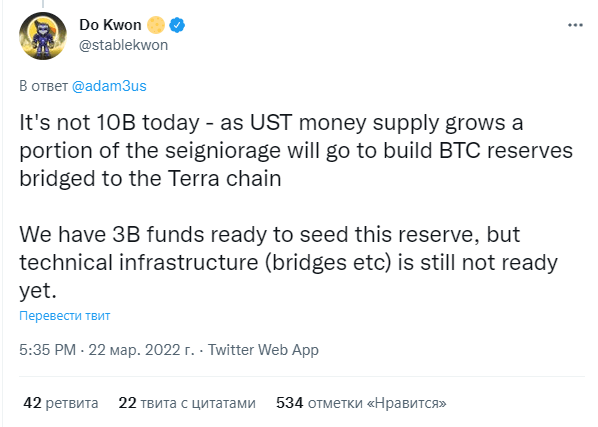Open Do Kwon's profile avatar
This screenshot has width=598, height=427.
[x=43, y=35]
